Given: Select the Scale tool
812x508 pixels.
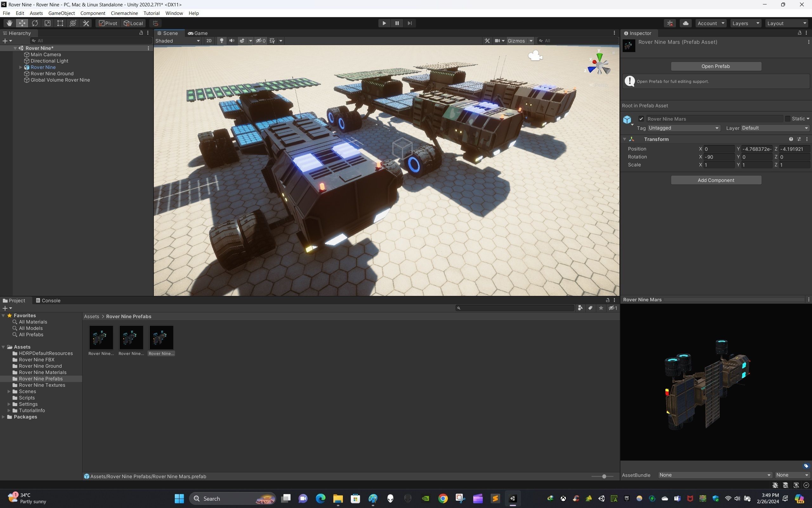Looking at the screenshot, I should (48, 23).
